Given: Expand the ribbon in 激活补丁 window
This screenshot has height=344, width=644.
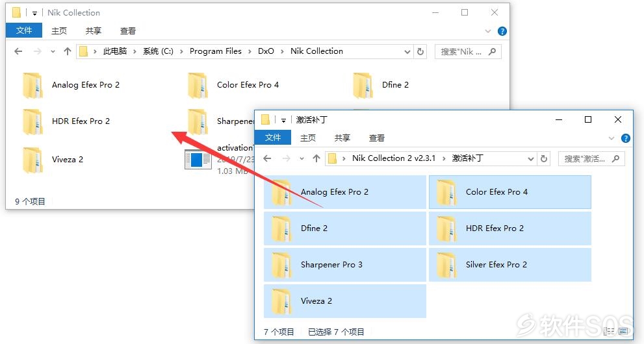Looking at the screenshot, I should click(x=612, y=138).
